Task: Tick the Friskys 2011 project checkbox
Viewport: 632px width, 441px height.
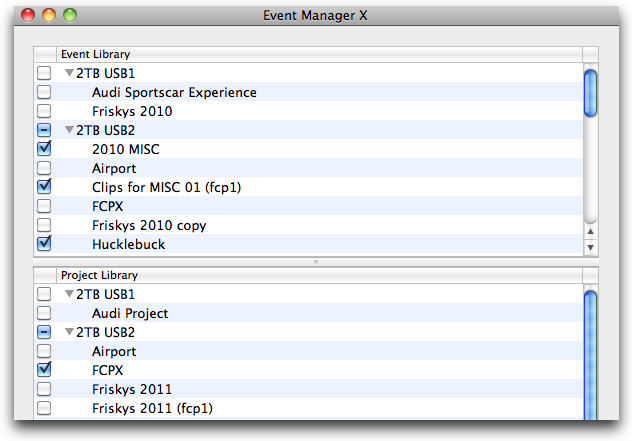Action: pos(44,389)
